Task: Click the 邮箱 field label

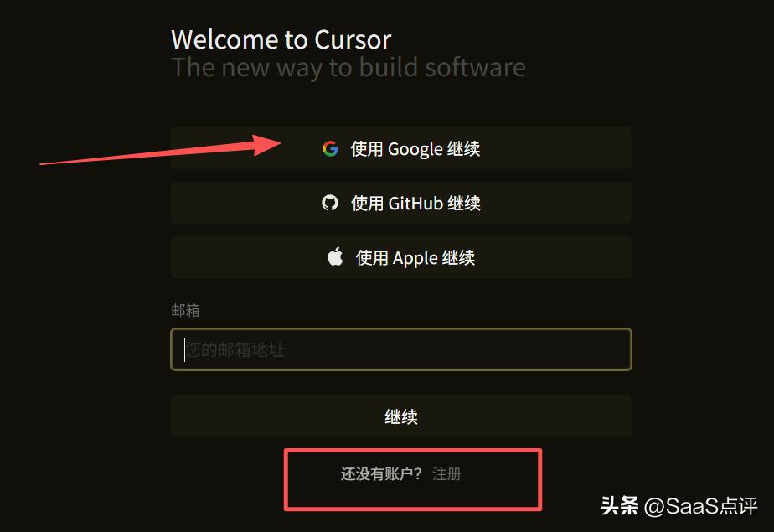Action: pyautogui.click(x=186, y=310)
